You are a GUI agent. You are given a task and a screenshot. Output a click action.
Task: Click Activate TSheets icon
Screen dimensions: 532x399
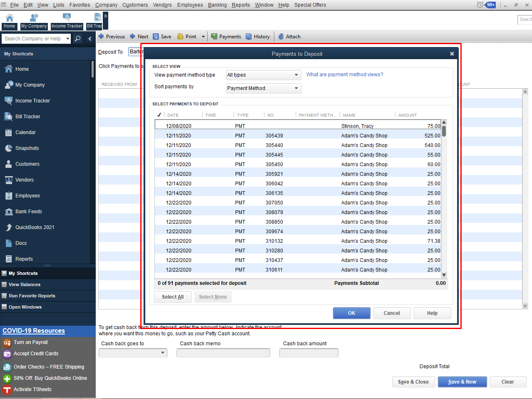click(7, 390)
